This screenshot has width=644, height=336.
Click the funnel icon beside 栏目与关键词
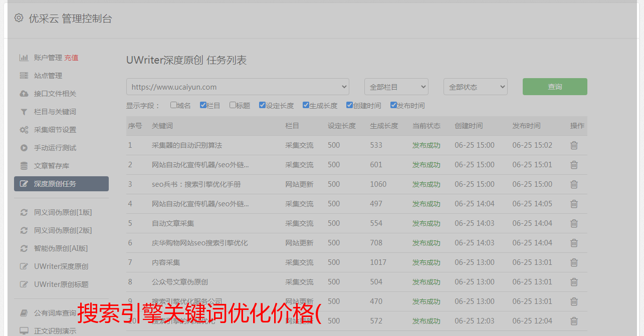pos(24,112)
